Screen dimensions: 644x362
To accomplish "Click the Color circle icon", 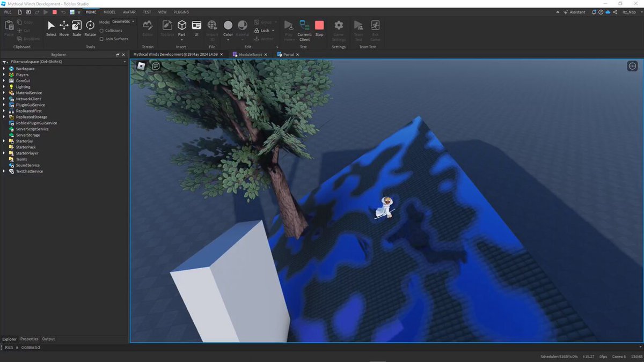I will 228,25.
